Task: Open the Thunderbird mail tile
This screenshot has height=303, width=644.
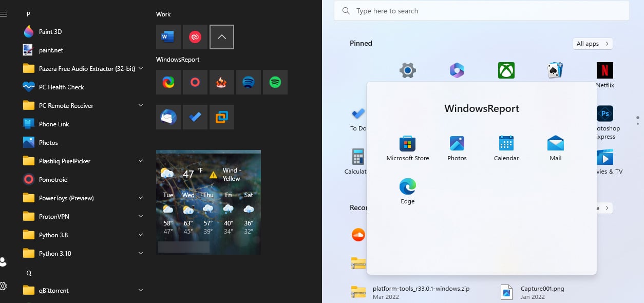Action: pos(168,117)
